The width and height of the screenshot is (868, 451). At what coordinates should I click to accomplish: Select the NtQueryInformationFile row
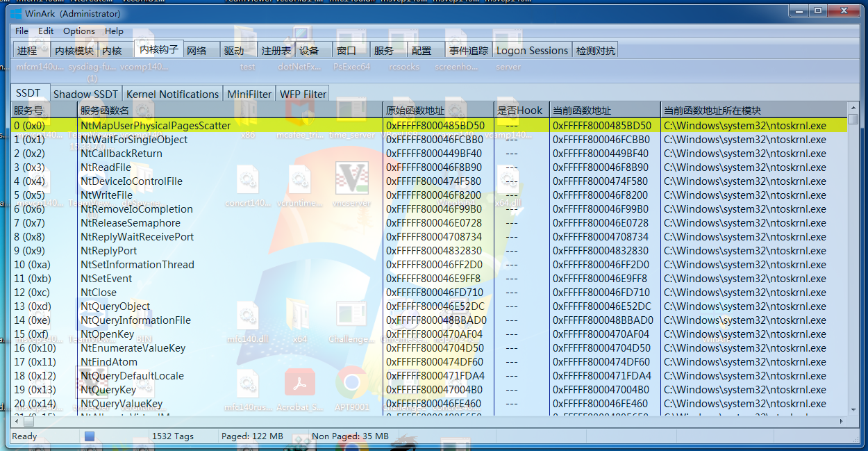[429, 320]
